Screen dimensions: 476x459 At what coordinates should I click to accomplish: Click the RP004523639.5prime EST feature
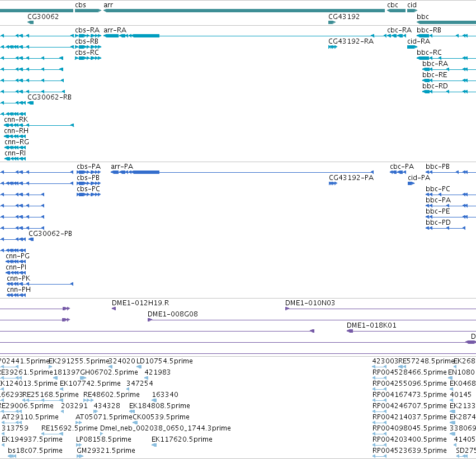379,456
